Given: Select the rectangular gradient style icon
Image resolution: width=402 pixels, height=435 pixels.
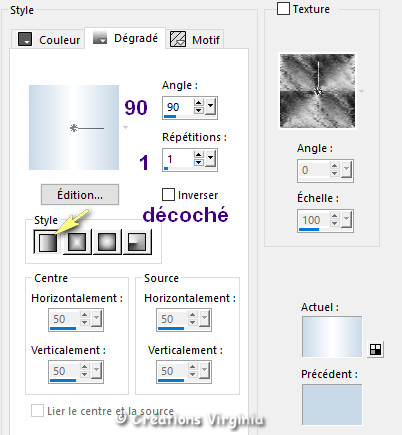Looking at the screenshot, I should pos(77,242).
